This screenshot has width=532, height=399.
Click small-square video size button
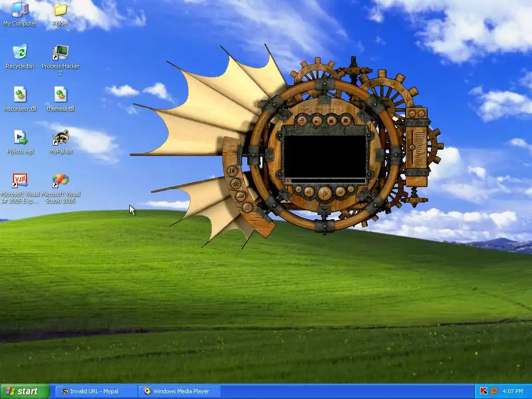point(317,121)
